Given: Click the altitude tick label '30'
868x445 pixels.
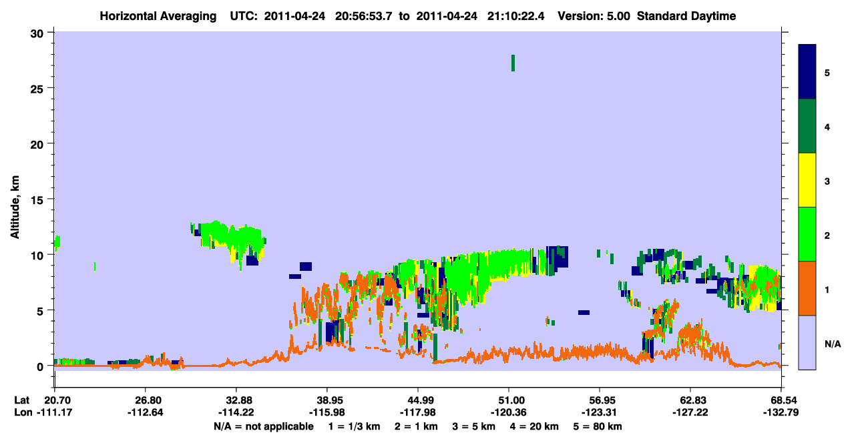Looking at the screenshot, I should coord(39,33).
